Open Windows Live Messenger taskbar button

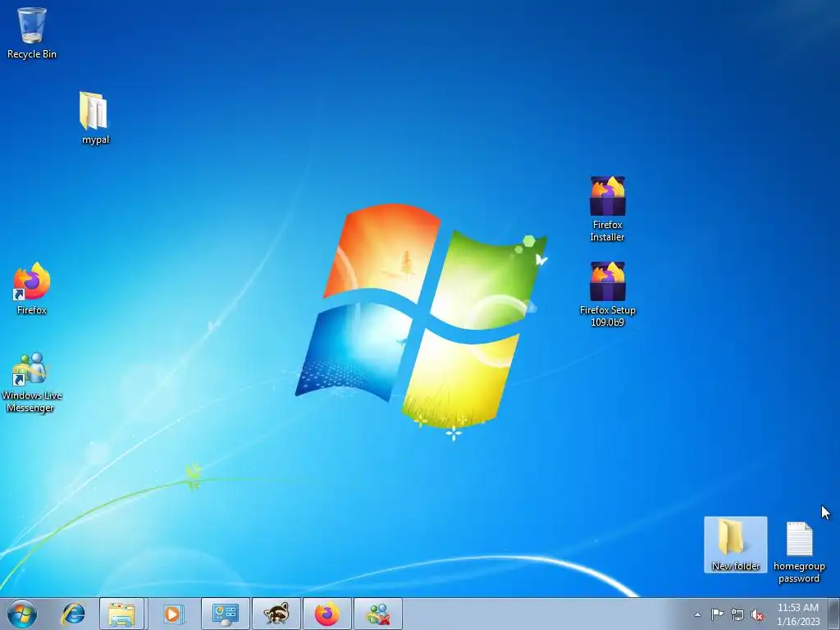pyautogui.click(x=378, y=614)
